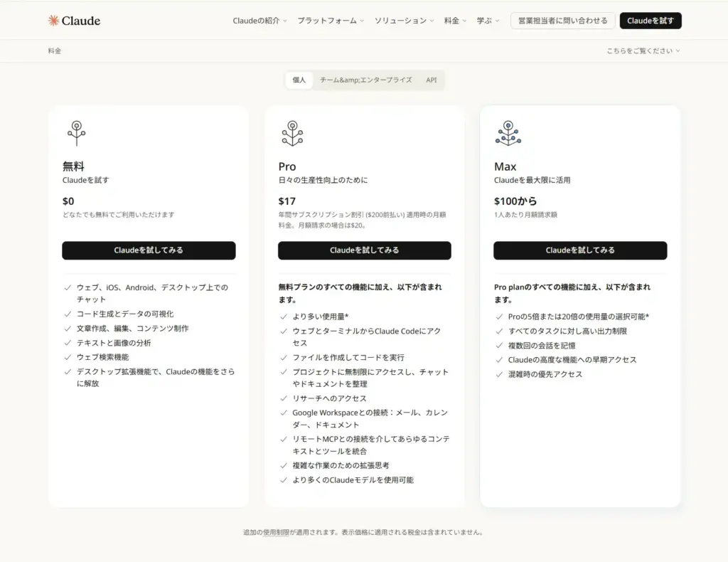Click the Claude logo in header
This screenshot has height=562, width=728.
pyautogui.click(x=74, y=21)
